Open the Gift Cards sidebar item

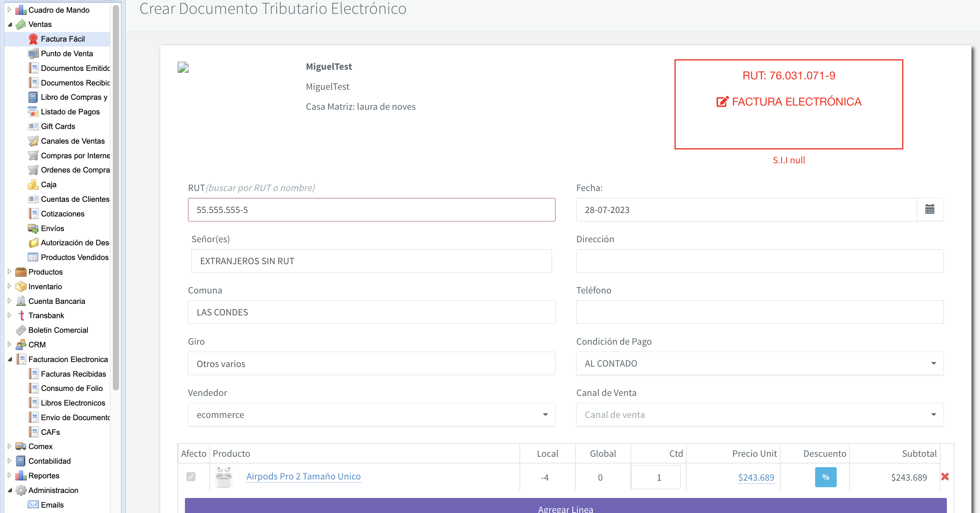58,126
